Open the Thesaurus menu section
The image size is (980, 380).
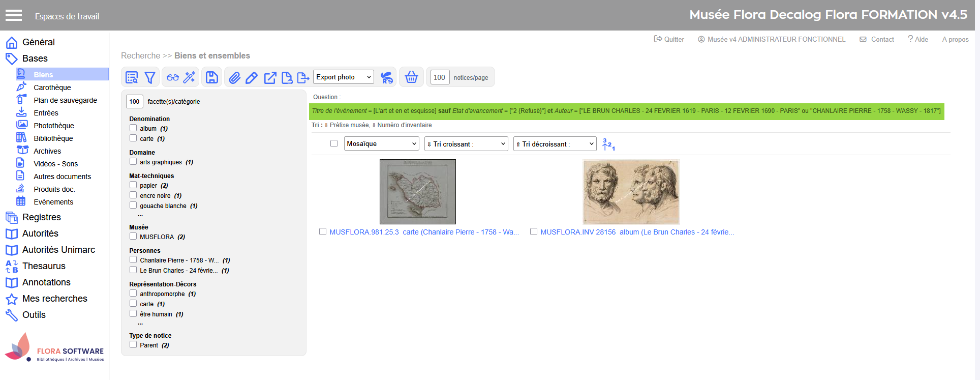44,266
